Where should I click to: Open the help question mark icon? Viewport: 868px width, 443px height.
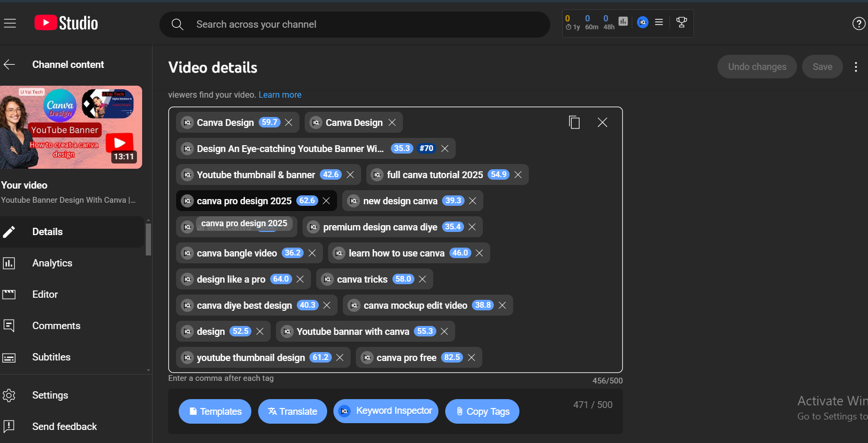click(859, 24)
